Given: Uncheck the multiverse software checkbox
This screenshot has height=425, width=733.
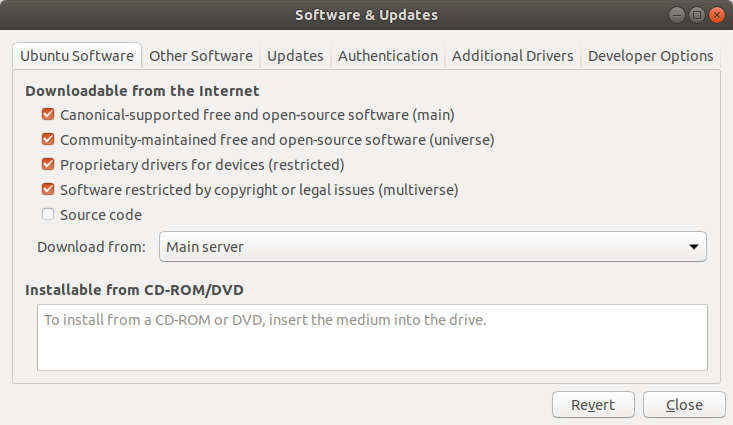Looking at the screenshot, I should (48, 189).
